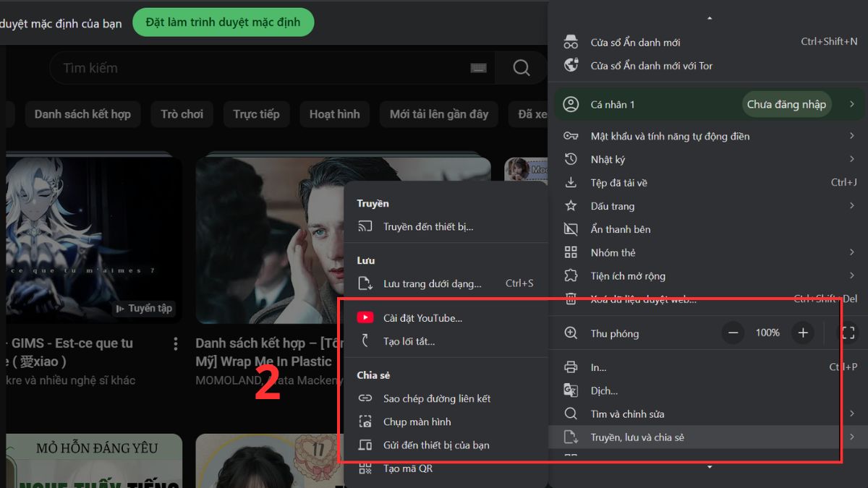Click the Dấu trang star icon
868x488 pixels.
pos(571,206)
